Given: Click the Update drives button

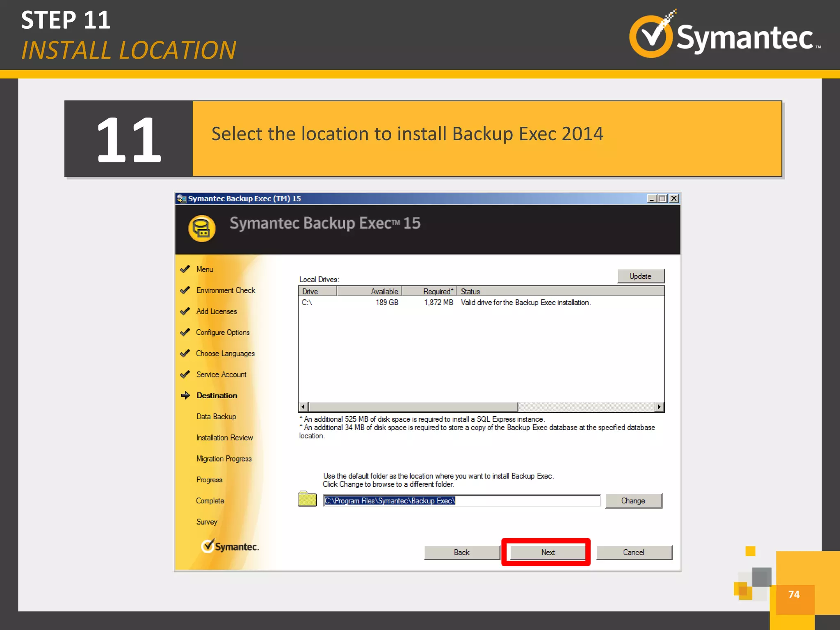Looking at the screenshot, I should tap(641, 276).
